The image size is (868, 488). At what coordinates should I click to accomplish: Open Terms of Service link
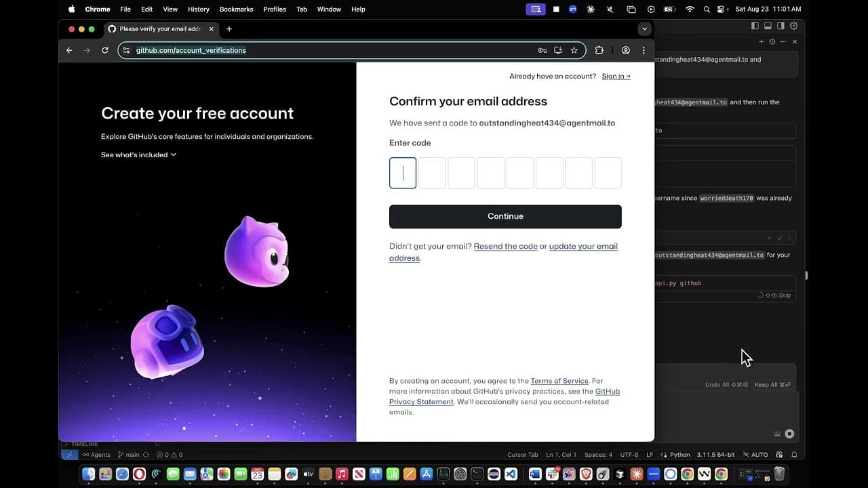click(x=559, y=381)
